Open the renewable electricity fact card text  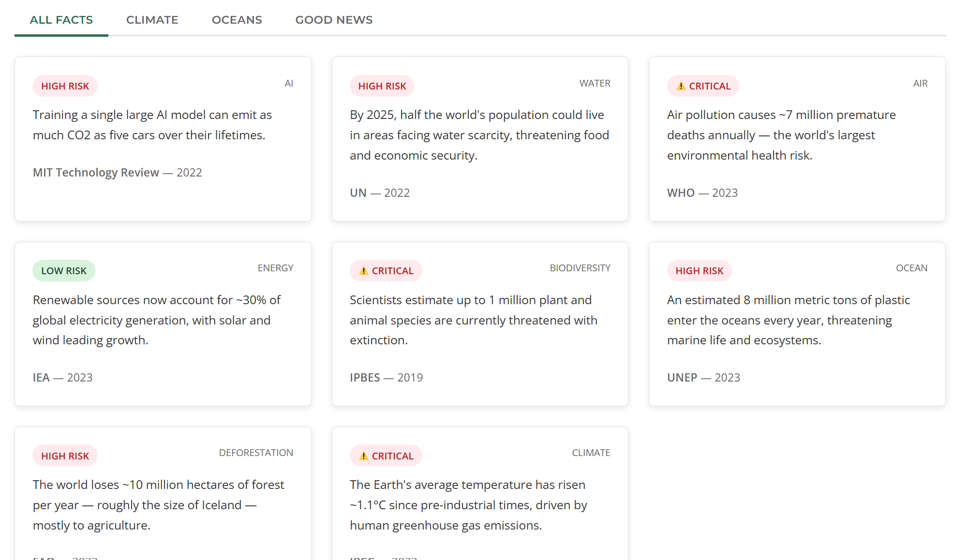pyautogui.click(x=156, y=320)
